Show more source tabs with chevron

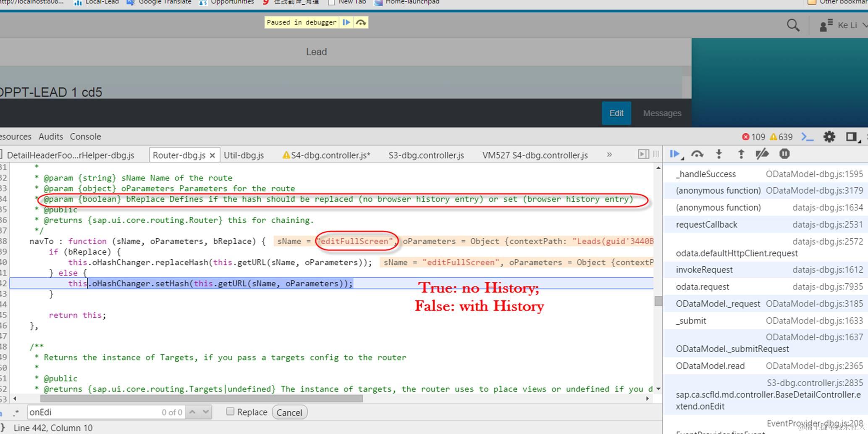(609, 155)
